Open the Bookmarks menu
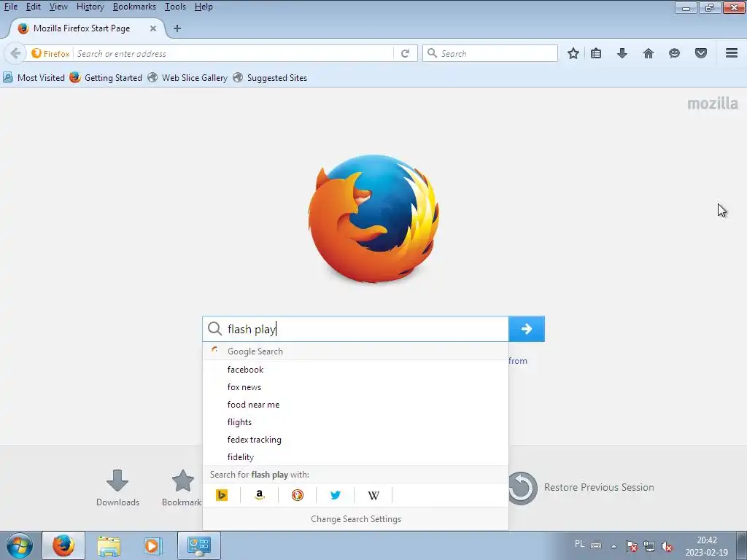 134,7
